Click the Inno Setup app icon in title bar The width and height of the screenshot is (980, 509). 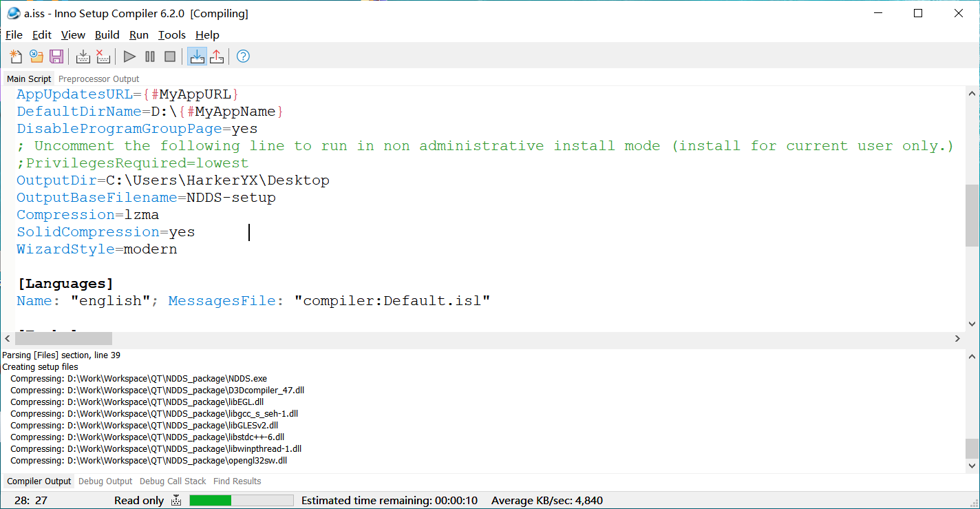[x=13, y=13]
